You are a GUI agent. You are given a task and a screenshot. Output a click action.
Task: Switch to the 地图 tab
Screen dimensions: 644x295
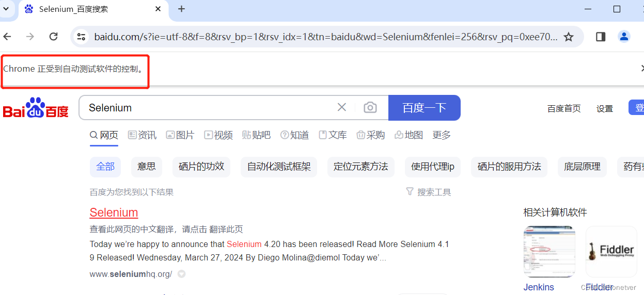click(409, 135)
